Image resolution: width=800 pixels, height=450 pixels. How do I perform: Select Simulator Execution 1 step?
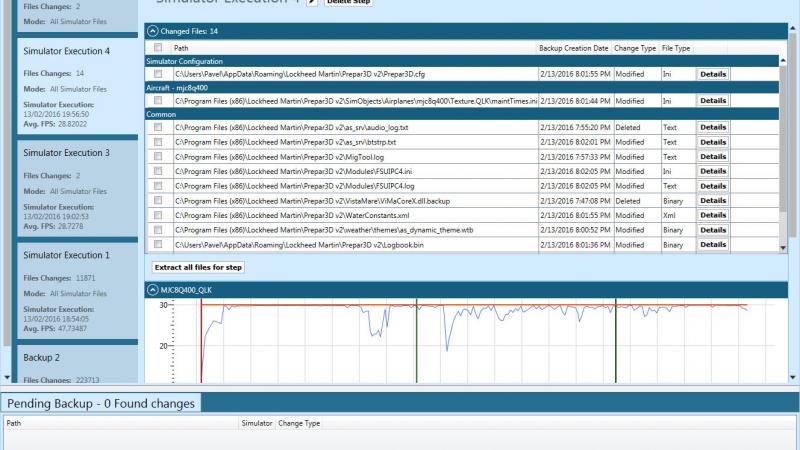(x=77, y=291)
